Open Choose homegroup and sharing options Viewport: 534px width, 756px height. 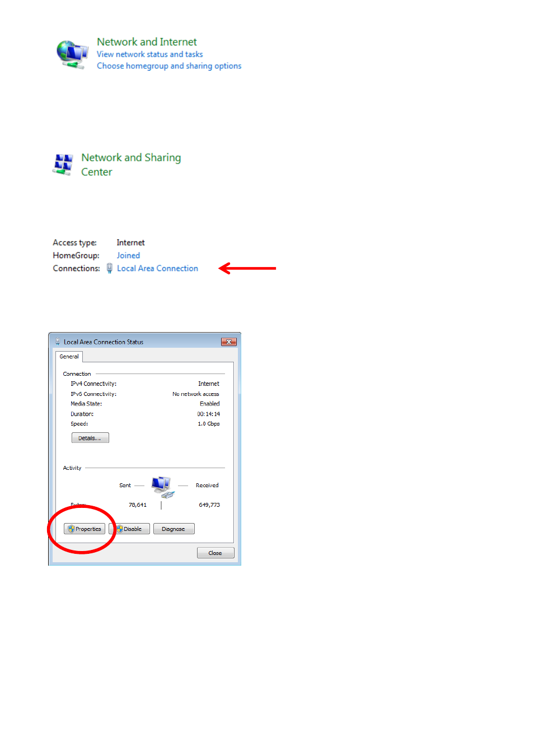(169, 66)
